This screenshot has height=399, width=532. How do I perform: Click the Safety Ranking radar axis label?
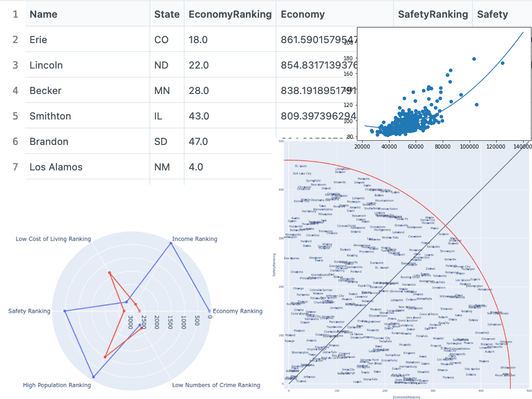pos(30,311)
